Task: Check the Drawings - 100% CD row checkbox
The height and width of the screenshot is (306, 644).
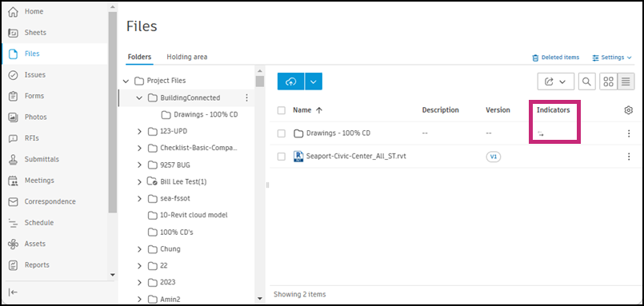Action: coord(282,133)
